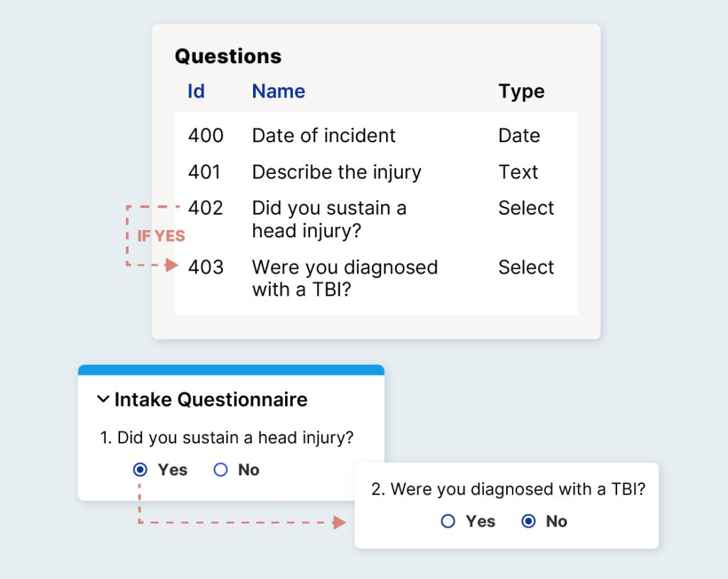The height and width of the screenshot is (579, 728).
Task: Choose Yes for TBI diagnosis question
Action: click(x=448, y=521)
